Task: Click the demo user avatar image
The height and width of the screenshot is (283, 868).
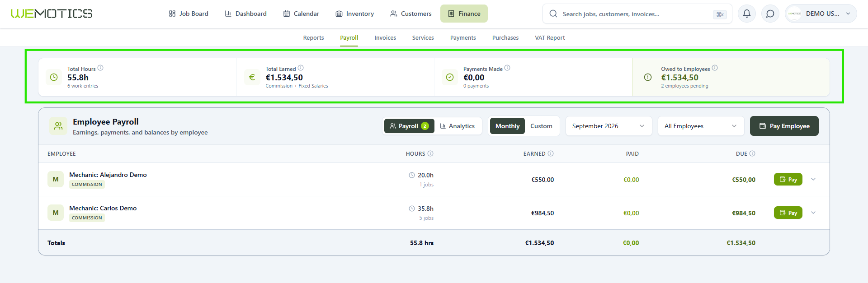Action: point(794,14)
